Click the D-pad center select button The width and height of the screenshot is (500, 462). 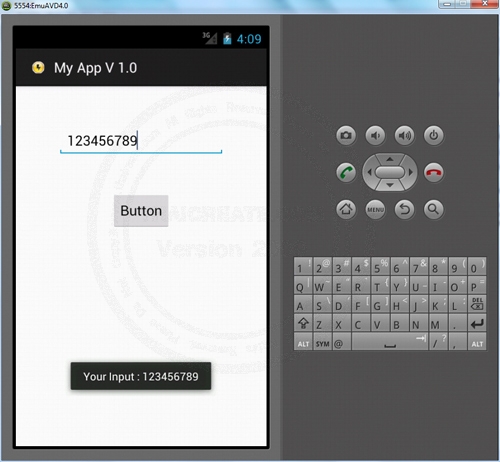(x=390, y=172)
